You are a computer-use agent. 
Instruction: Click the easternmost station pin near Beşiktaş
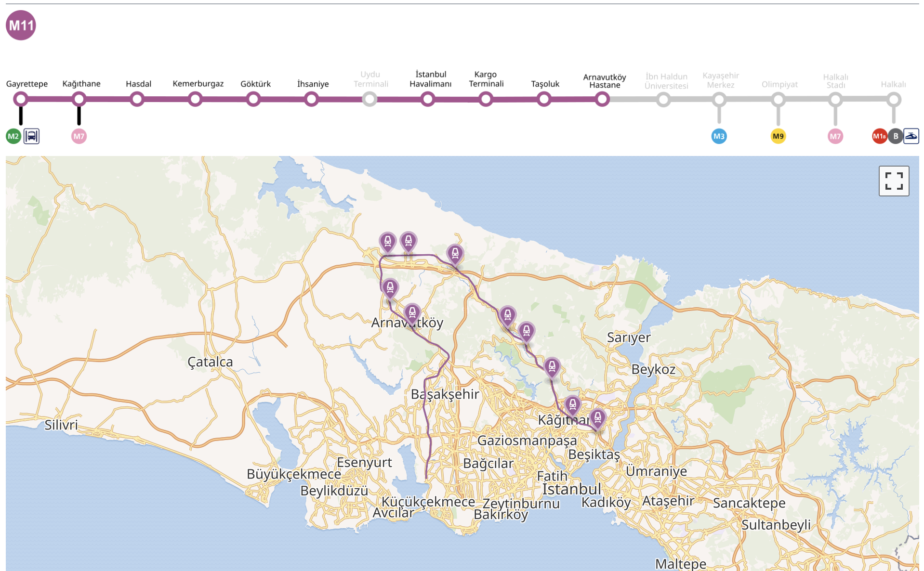pyautogui.click(x=597, y=420)
